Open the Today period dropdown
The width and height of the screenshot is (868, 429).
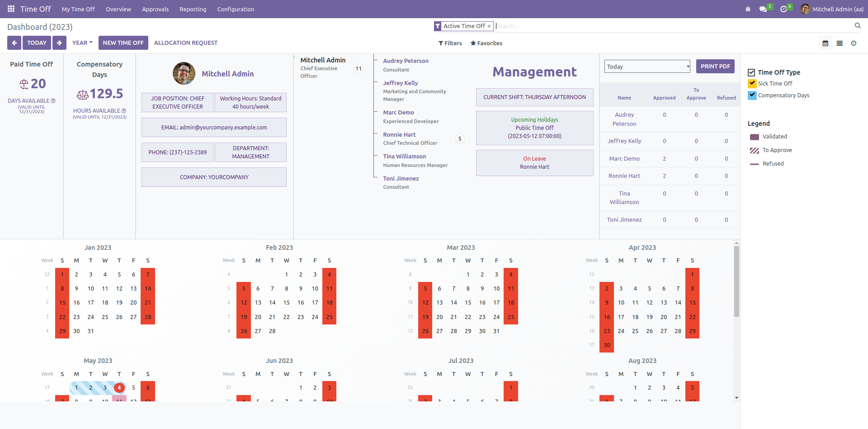[647, 67]
